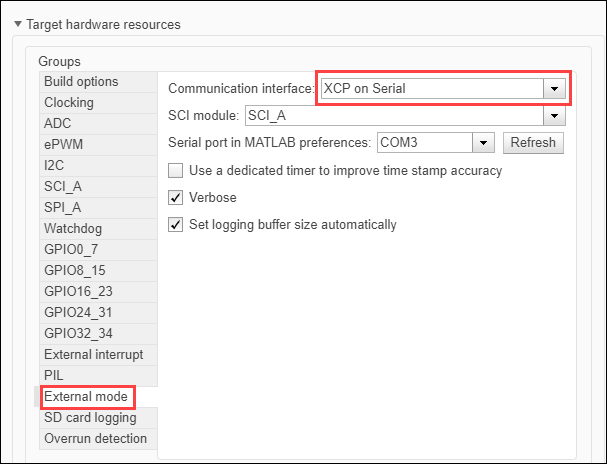Enable dedicated timer for time stamp accuracy
Viewport: 607px width, 464px height.
pyautogui.click(x=176, y=171)
